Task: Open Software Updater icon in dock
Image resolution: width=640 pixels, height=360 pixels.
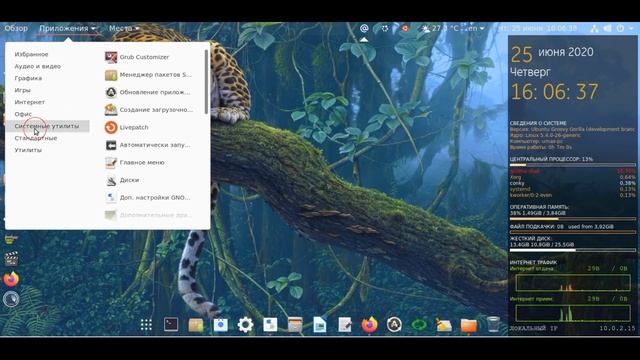Action: [394, 325]
